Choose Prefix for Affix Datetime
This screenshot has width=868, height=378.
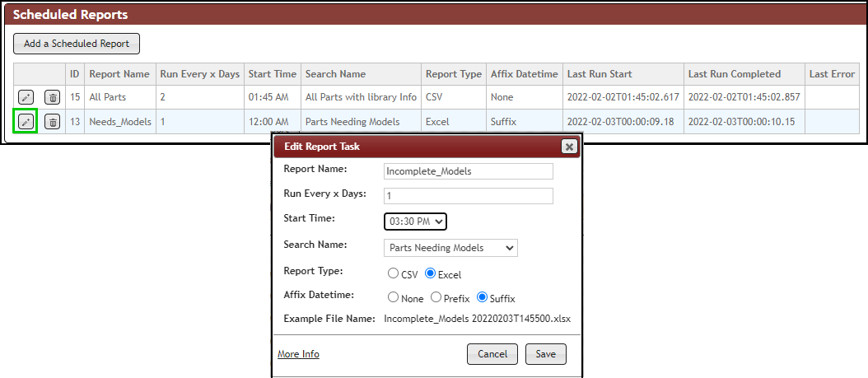pyautogui.click(x=436, y=298)
